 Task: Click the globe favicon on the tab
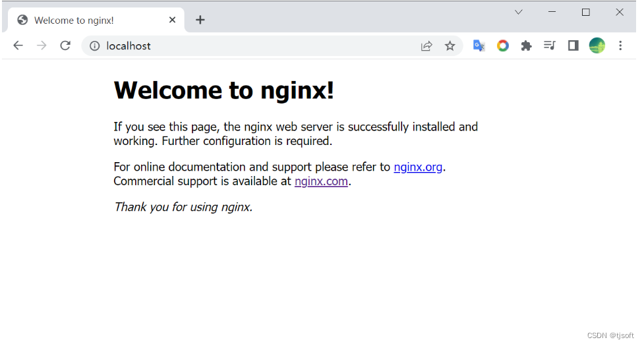tap(22, 20)
